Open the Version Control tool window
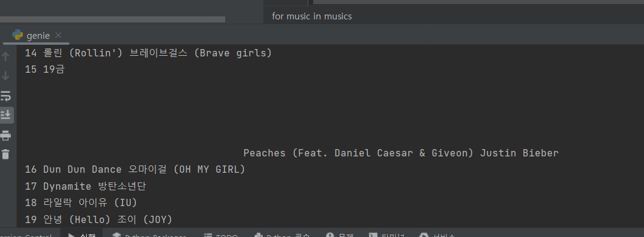 point(27,235)
